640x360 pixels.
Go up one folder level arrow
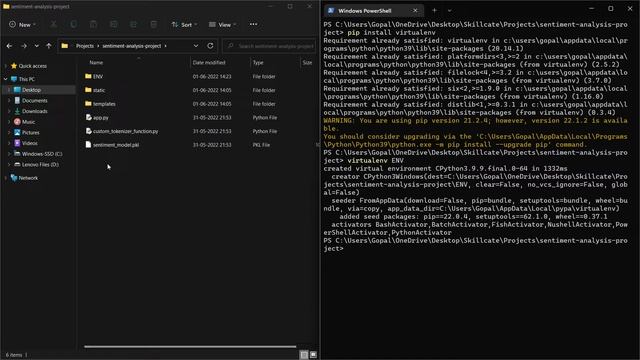[49, 46]
